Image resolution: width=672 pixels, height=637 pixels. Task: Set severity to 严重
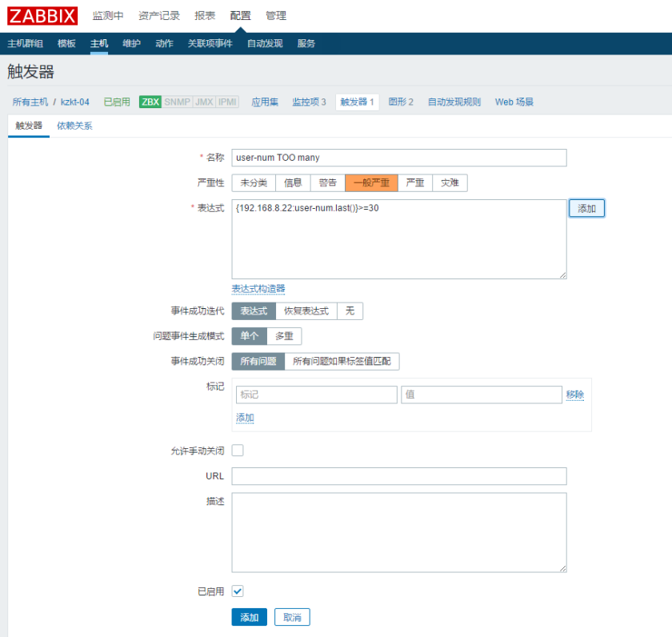(x=415, y=183)
